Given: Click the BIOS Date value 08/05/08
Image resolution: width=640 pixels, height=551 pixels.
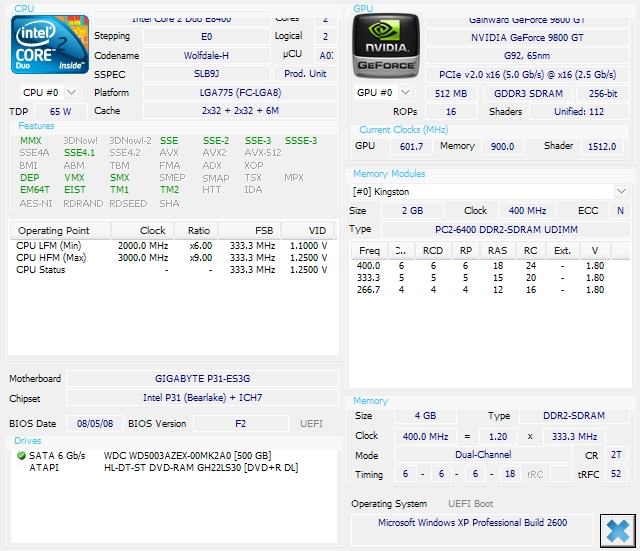Looking at the screenshot, I should [x=95, y=424].
